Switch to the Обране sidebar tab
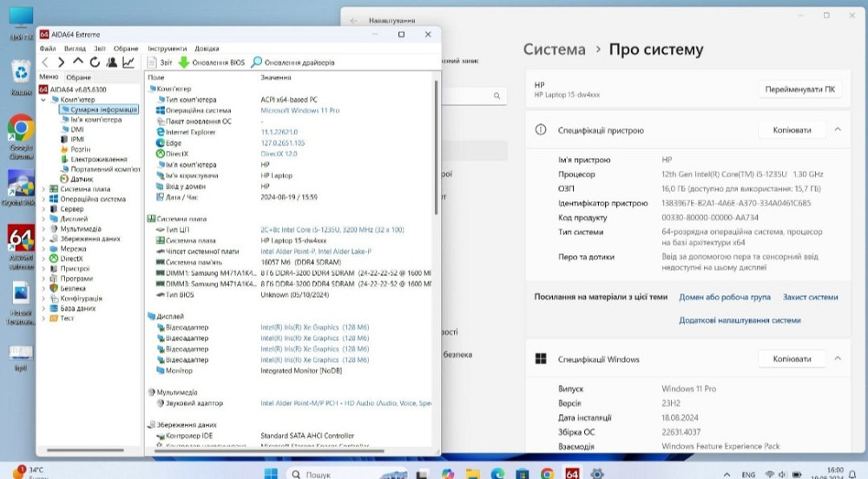Viewport: 868px width, 479px height. click(79, 77)
